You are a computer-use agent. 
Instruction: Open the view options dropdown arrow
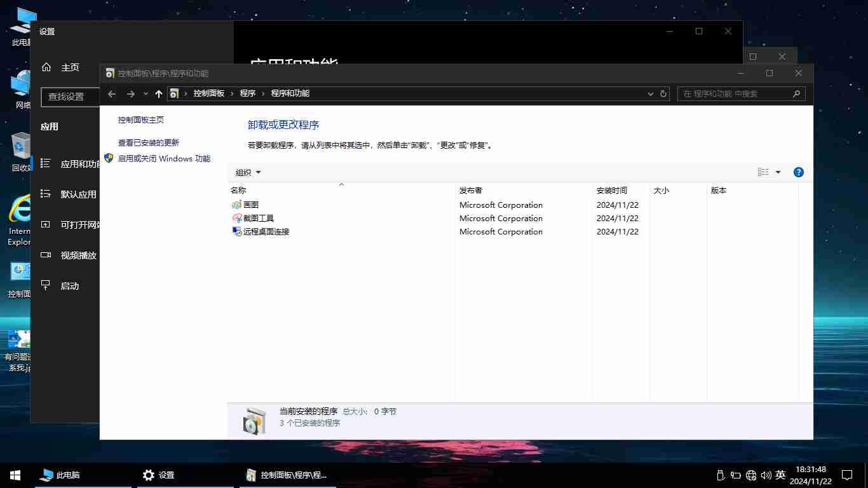[x=778, y=172]
